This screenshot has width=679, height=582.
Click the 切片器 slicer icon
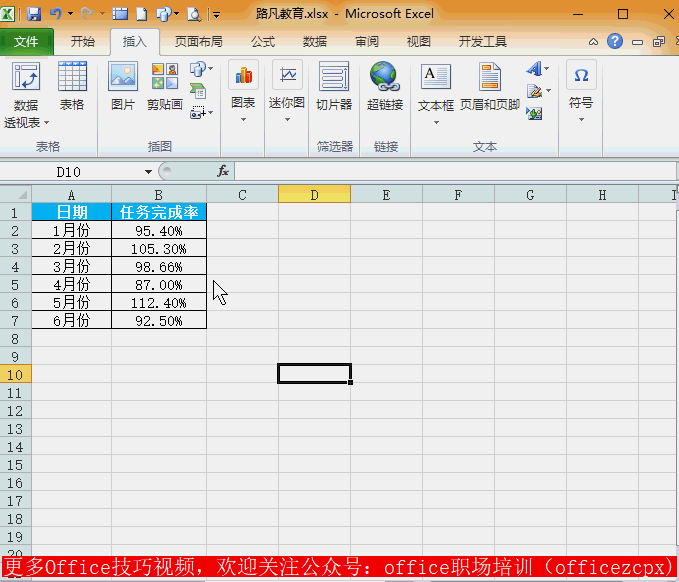334,76
